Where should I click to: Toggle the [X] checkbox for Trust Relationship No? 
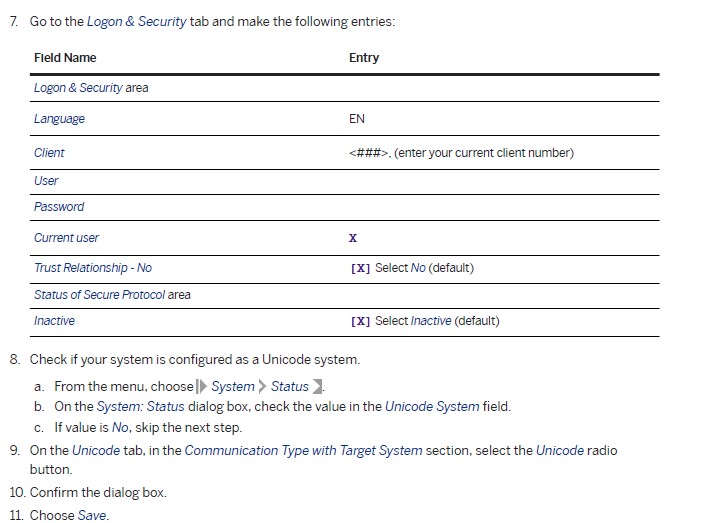360,268
